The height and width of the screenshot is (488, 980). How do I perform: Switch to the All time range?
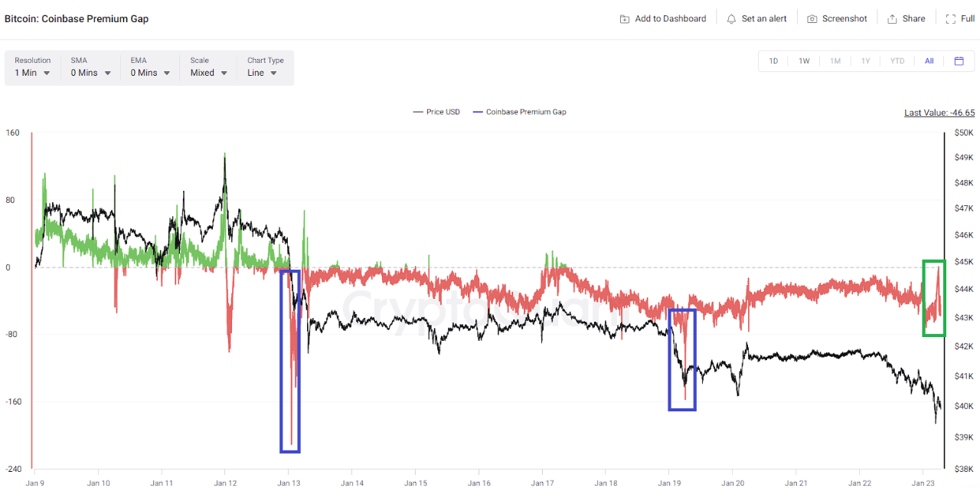pyautogui.click(x=929, y=61)
